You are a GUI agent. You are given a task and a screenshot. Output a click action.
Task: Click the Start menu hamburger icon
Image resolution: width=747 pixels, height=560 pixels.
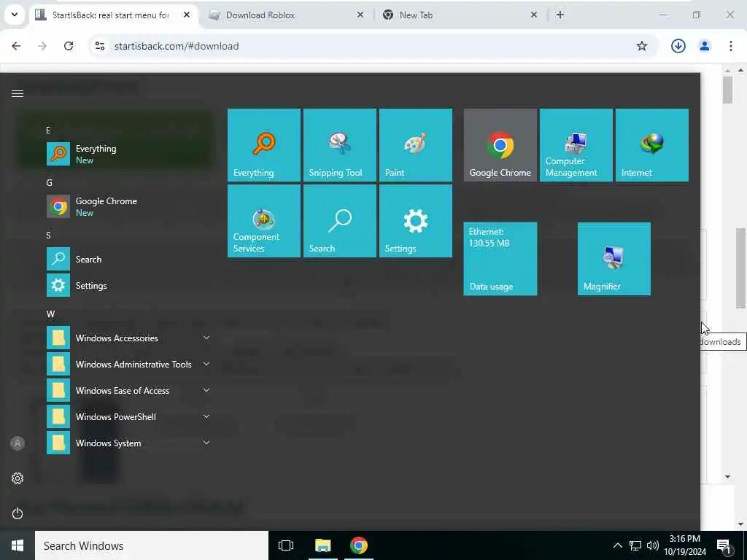pyautogui.click(x=18, y=93)
